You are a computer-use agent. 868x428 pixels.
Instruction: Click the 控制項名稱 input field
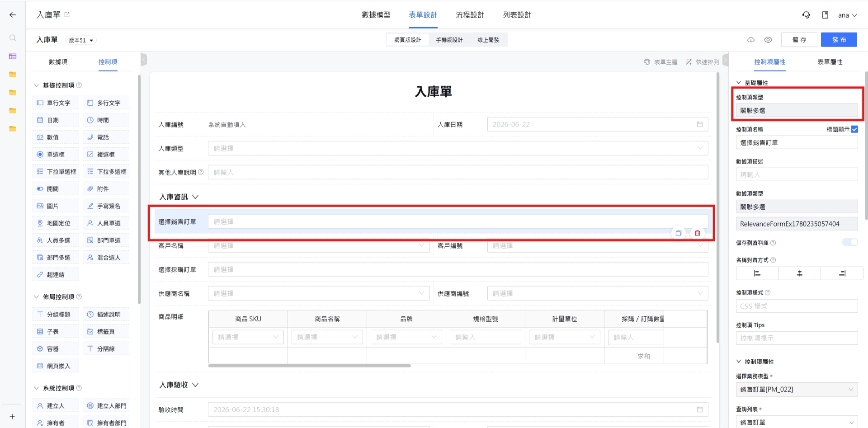point(797,142)
